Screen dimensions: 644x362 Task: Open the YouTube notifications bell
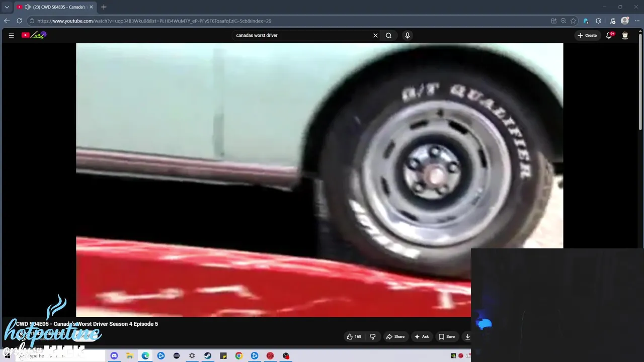pos(609,35)
